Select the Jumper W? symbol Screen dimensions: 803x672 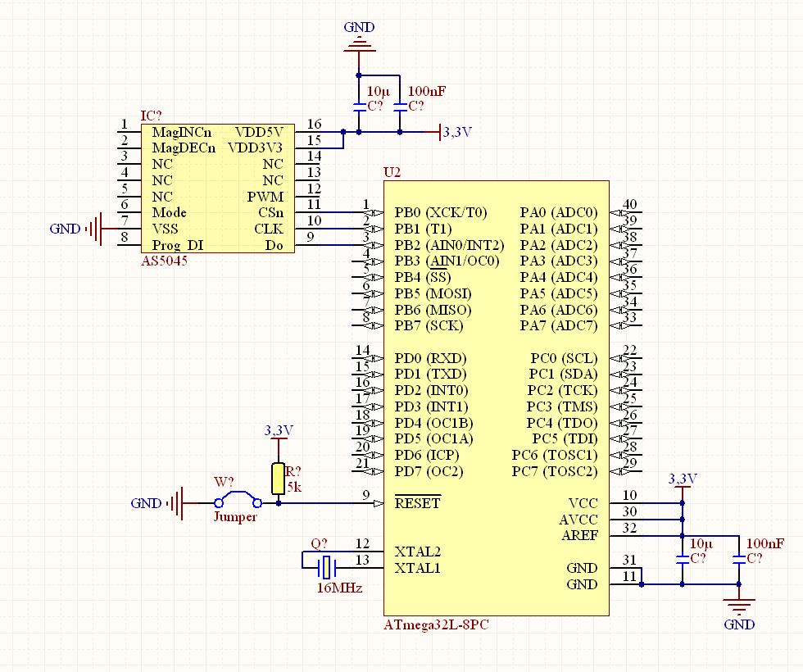pos(238,499)
